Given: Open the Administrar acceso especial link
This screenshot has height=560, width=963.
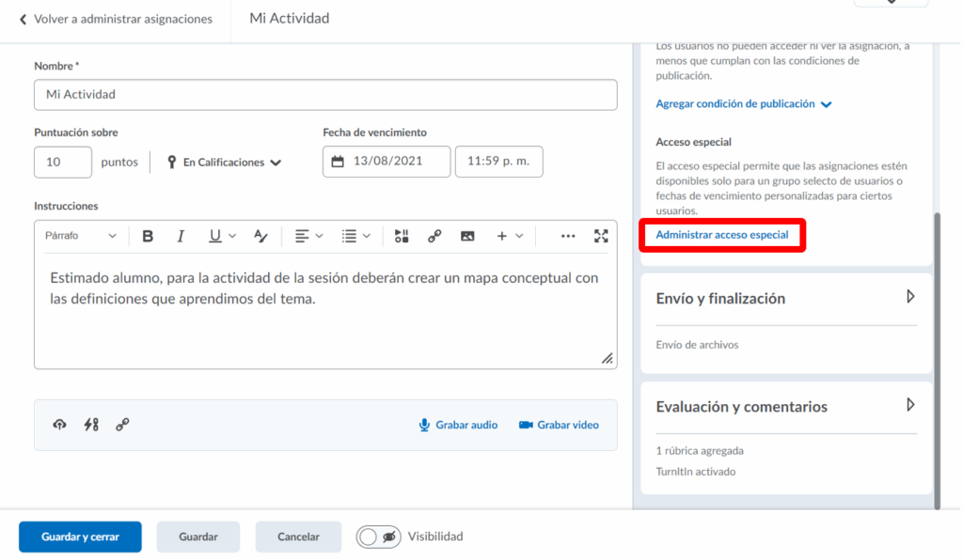Looking at the screenshot, I should click(x=721, y=234).
